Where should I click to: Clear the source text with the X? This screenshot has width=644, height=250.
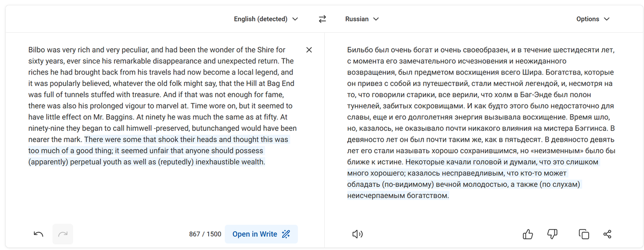(x=309, y=50)
